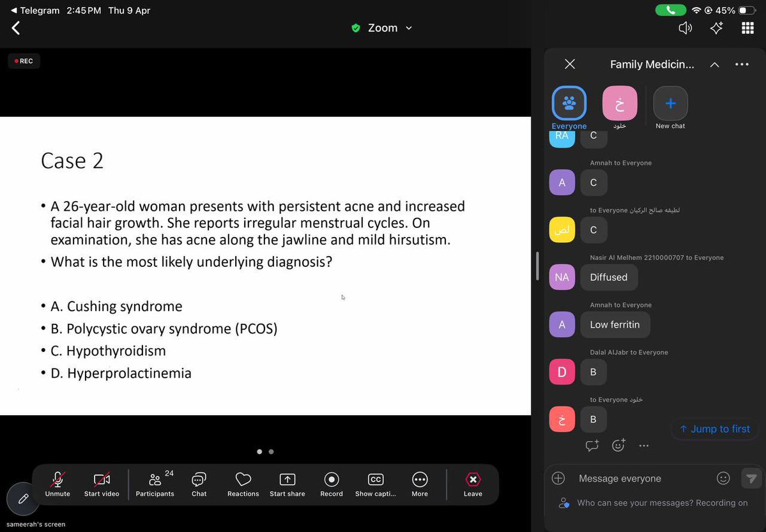
Task: Jump to first message
Action: click(714, 429)
